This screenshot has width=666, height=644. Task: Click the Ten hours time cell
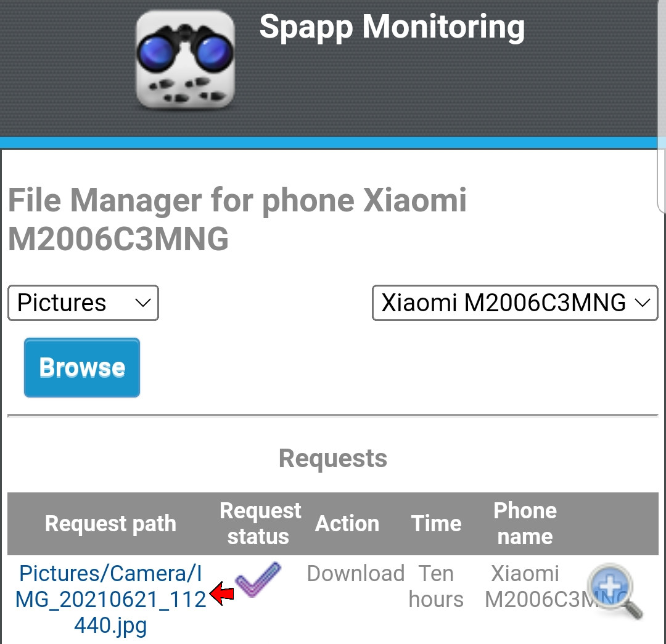click(436, 586)
